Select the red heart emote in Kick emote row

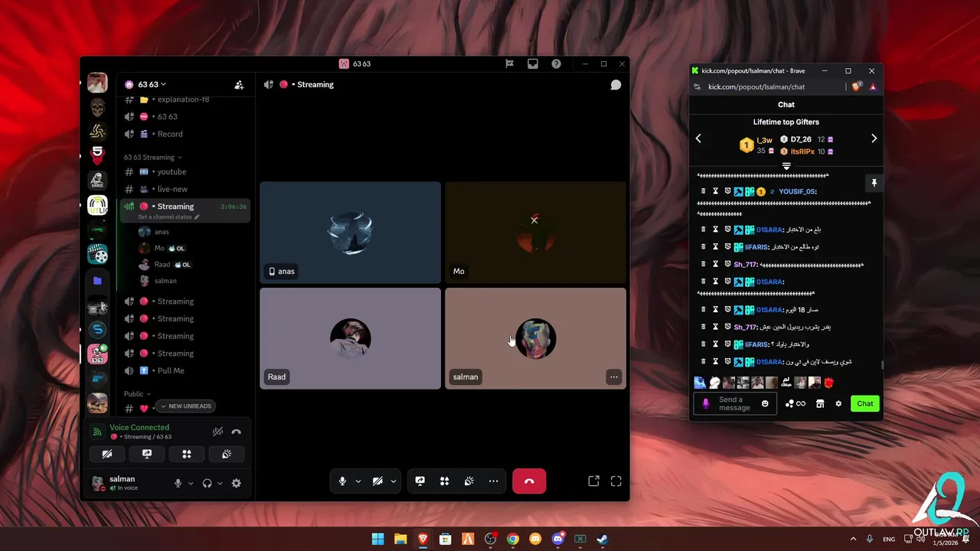click(828, 383)
